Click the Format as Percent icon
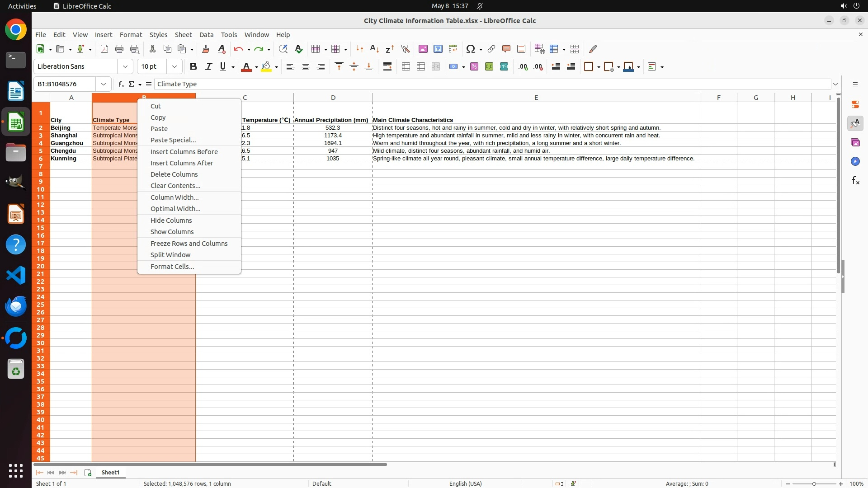This screenshot has height=488, width=868. tap(474, 66)
